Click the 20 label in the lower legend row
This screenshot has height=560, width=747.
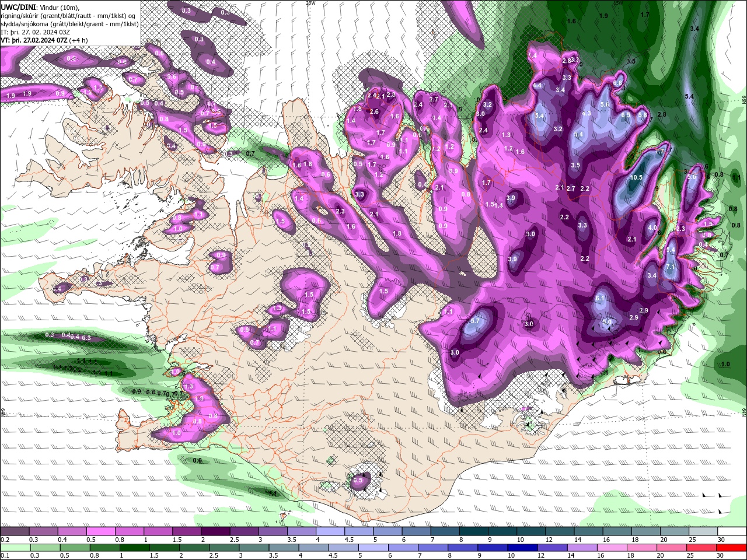point(661,555)
